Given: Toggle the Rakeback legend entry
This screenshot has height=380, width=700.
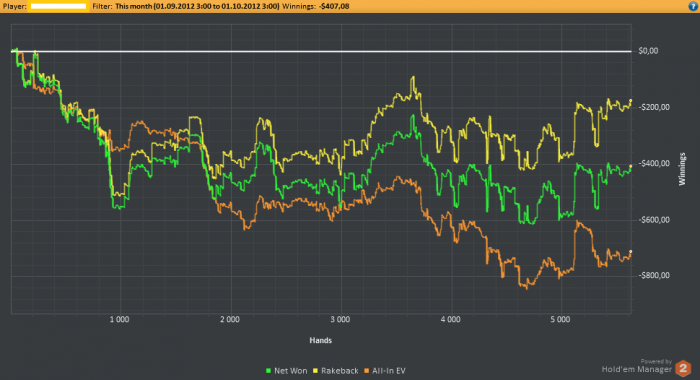Looking at the screenshot, I should pyautogui.click(x=336, y=371).
